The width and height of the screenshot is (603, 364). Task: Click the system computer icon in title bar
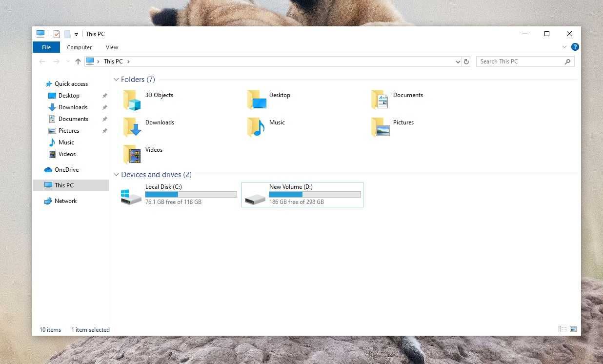(40, 34)
